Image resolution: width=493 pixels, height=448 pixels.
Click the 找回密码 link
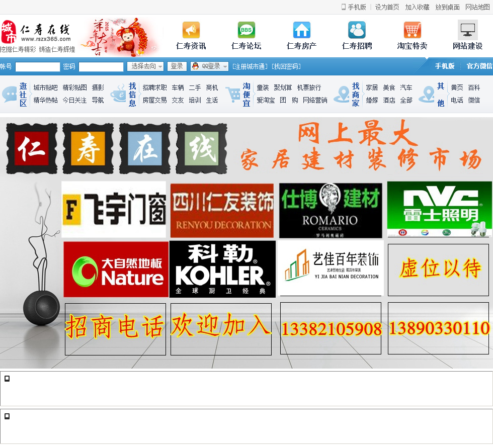[286, 66]
